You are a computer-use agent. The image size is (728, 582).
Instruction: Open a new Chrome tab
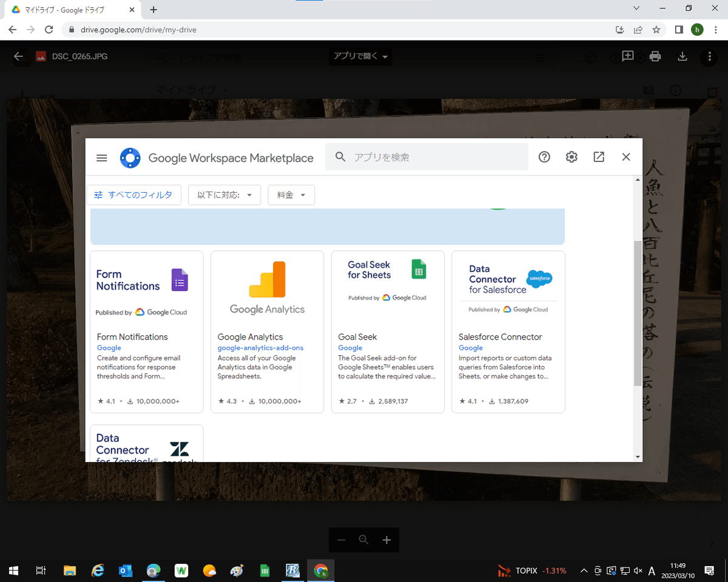(153, 10)
